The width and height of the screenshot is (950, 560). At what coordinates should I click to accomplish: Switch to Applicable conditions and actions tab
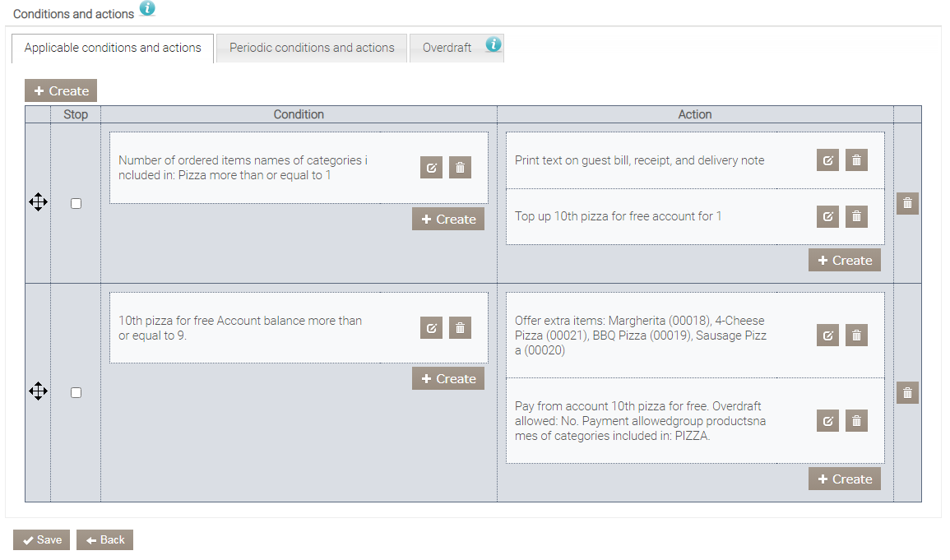coord(113,48)
